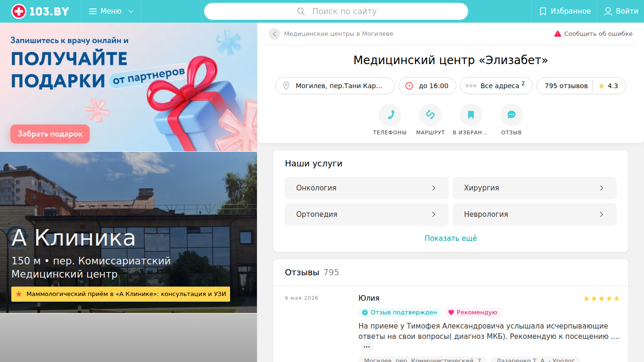Expand Юлия's review with the ellipsis button
The width and height of the screenshot is (644, 362).
pyautogui.click(x=367, y=347)
